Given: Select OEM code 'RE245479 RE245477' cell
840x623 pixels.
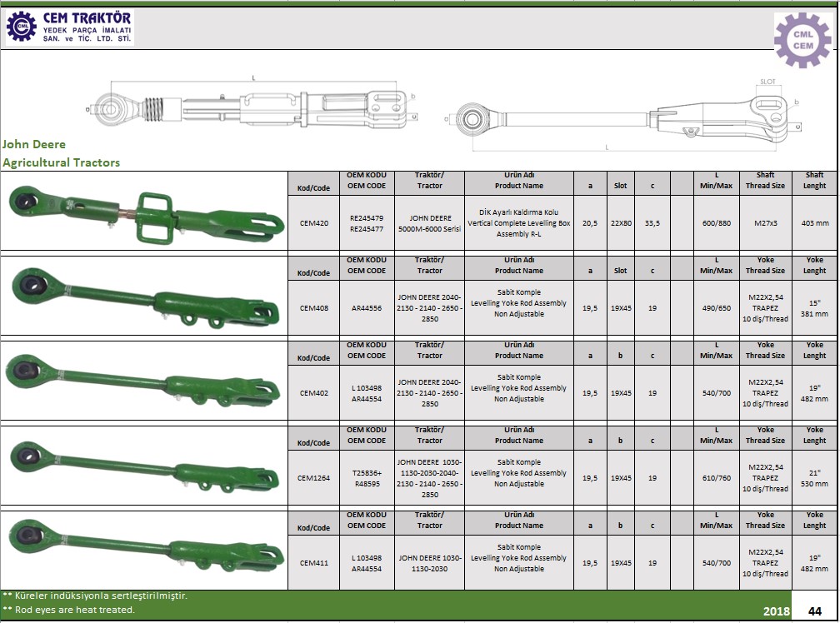Looking at the screenshot, I should 367,223.
